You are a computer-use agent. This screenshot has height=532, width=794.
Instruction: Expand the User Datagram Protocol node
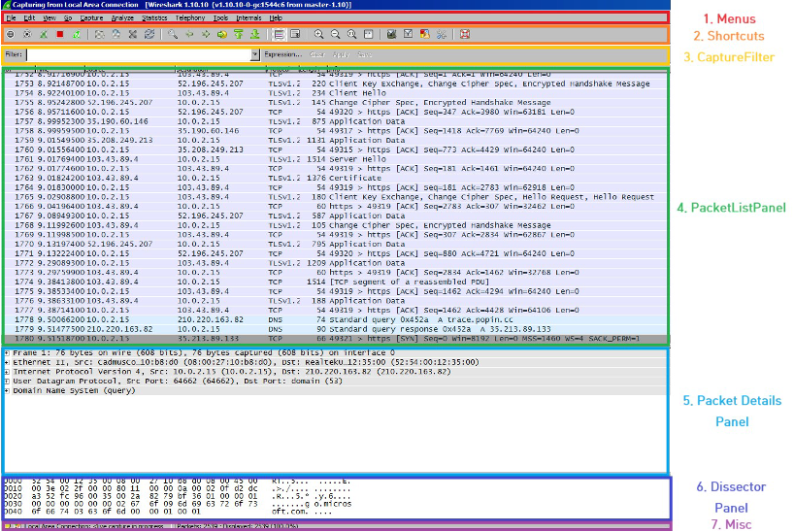[x=7, y=381]
